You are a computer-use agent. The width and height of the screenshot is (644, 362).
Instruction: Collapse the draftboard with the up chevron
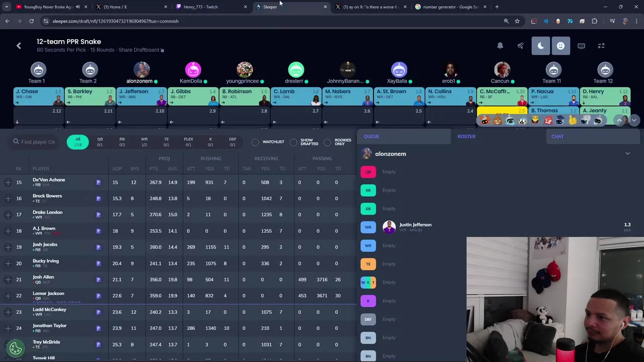(619, 121)
